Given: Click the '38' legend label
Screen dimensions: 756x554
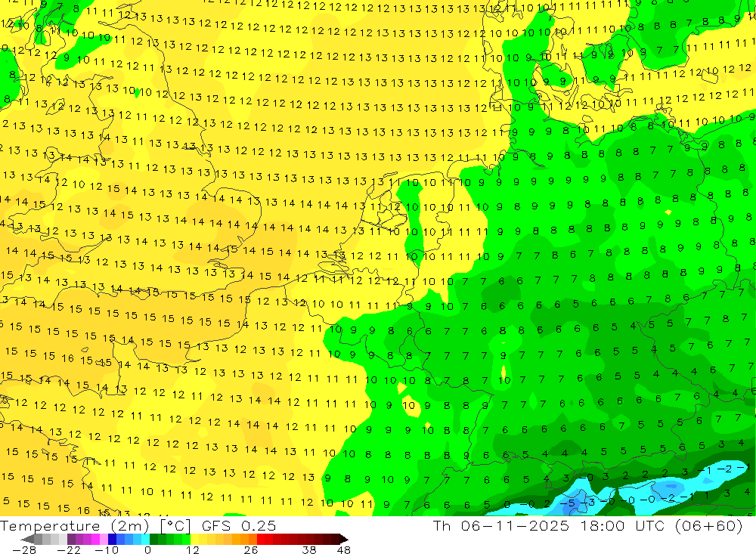Looking at the screenshot, I should tap(309, 550).
